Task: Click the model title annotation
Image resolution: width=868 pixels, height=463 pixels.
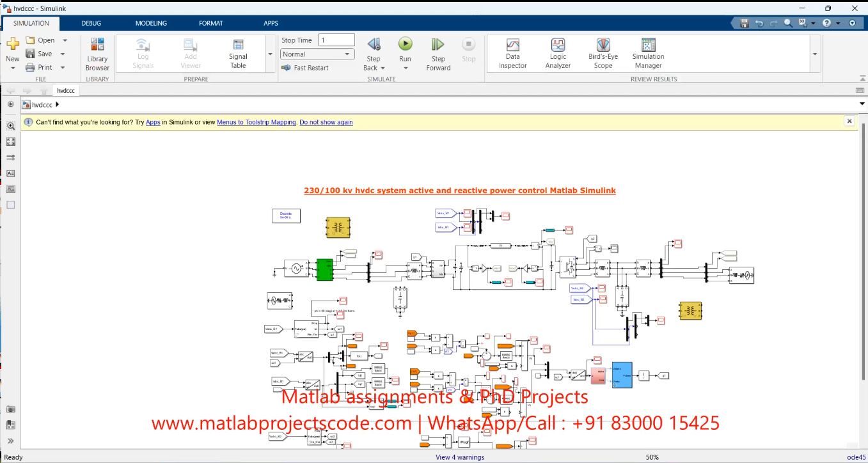Action: pyautogui.click(x=459, y=191)
